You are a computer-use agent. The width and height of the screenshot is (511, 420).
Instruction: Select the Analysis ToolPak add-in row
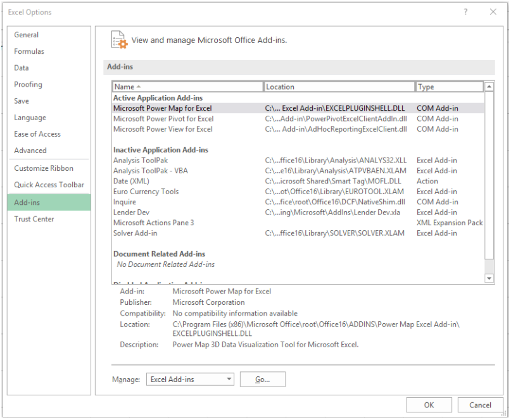tap(298, 161)
